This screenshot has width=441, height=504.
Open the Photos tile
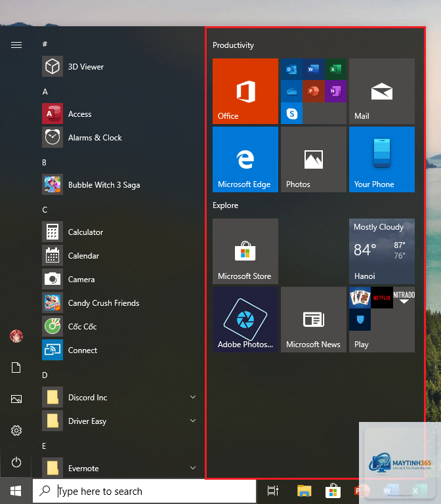coord(314,159)
